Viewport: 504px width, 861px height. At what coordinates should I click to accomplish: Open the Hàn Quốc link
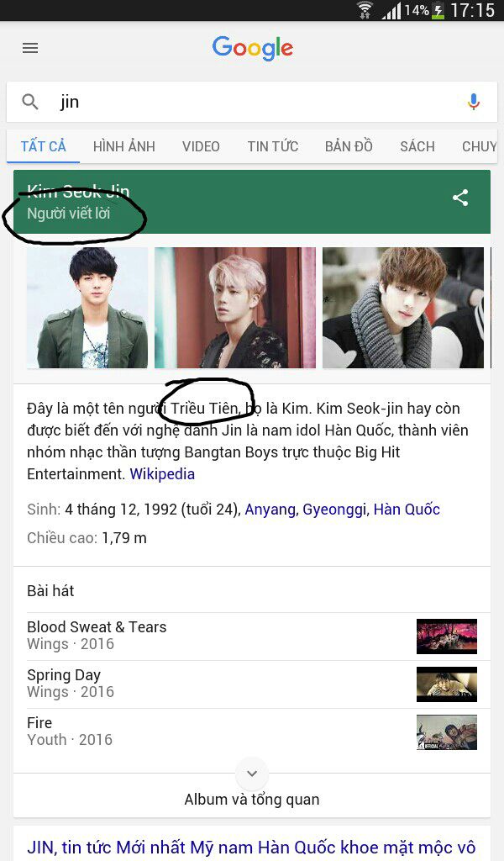(x=407, y=510)
